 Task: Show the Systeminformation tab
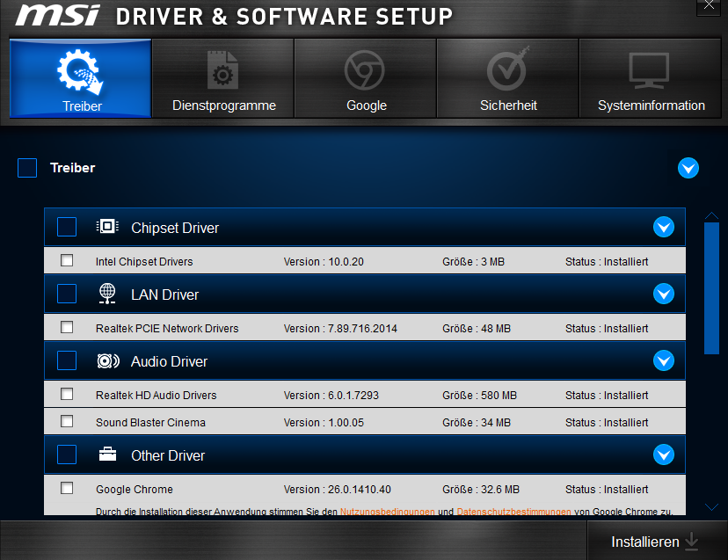point(650,78)
